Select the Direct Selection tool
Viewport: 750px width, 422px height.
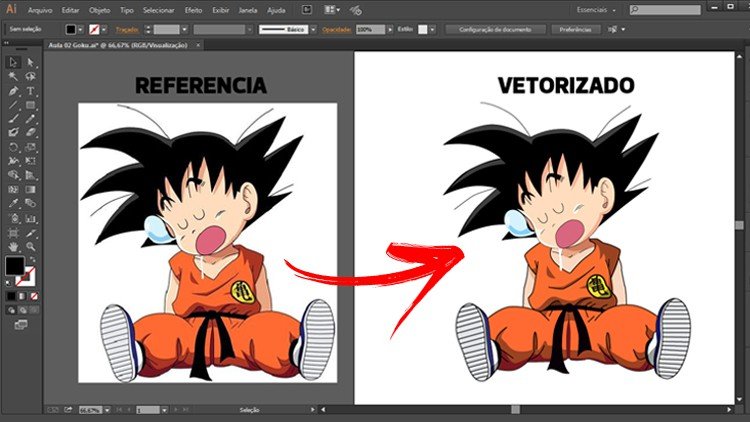tap(30, 62)
